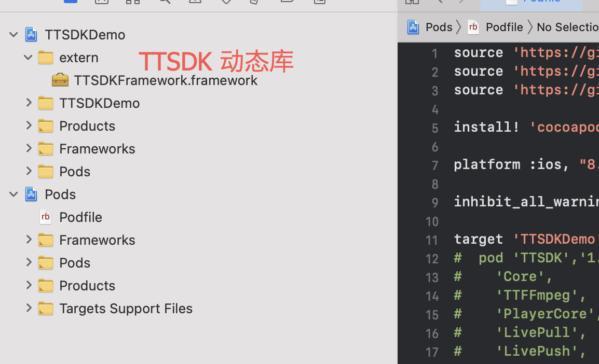Click Frameworks folder icon in TTSDKDemo project

46,149
